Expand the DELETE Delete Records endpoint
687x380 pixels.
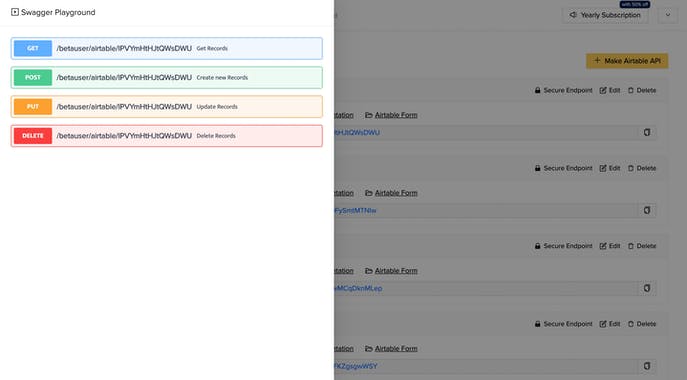166,136
